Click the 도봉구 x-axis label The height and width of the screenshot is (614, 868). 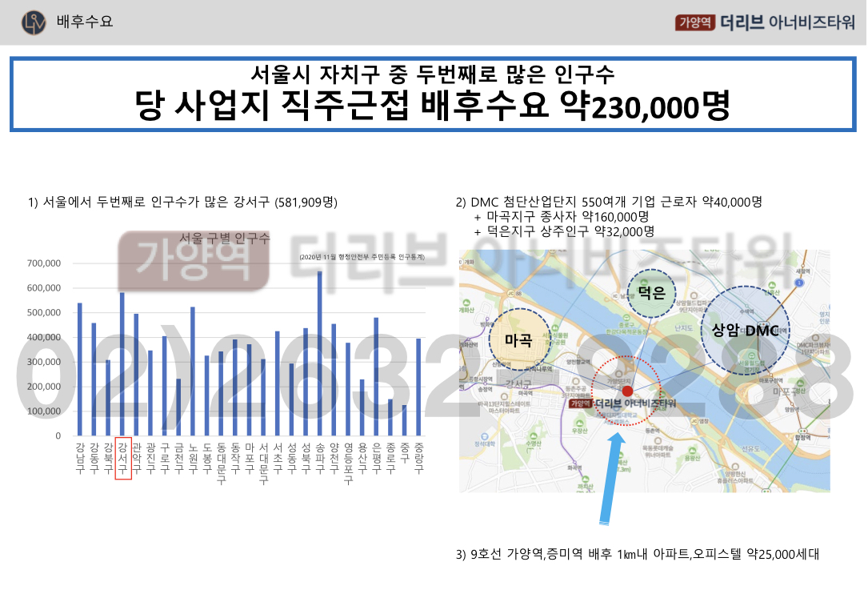pos(207,458)
